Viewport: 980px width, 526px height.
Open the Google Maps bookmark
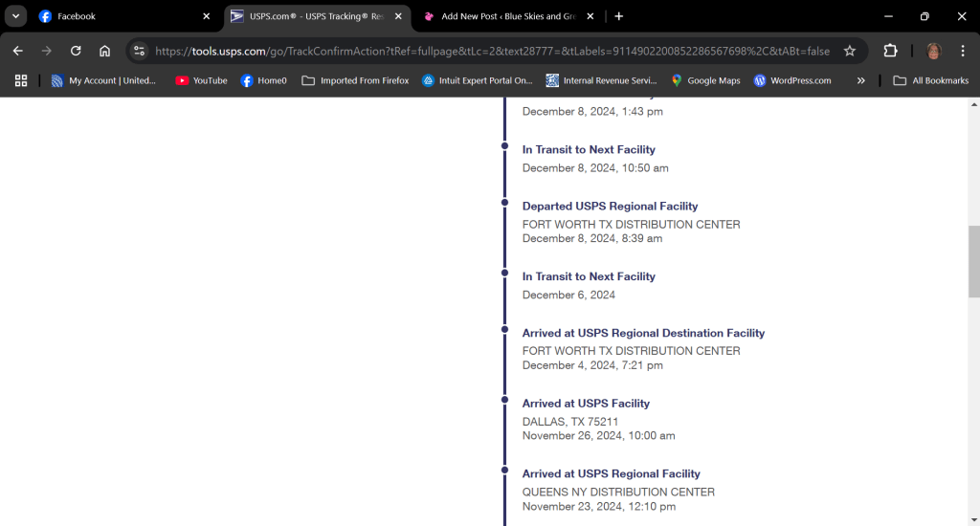point(704,81)
